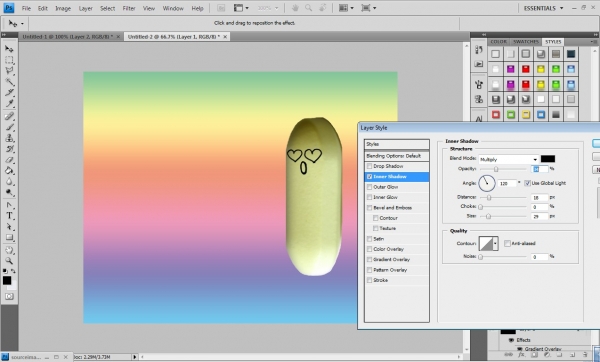Toggle Use Global Light checkbox
The height and width of the screenshot is (362, 600).
tap(527, 183)
